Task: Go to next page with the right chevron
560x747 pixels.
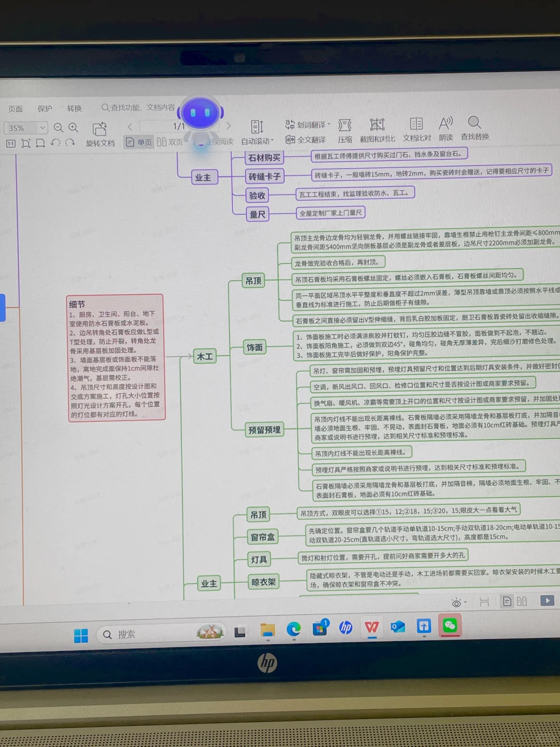Action: [228, 126]
